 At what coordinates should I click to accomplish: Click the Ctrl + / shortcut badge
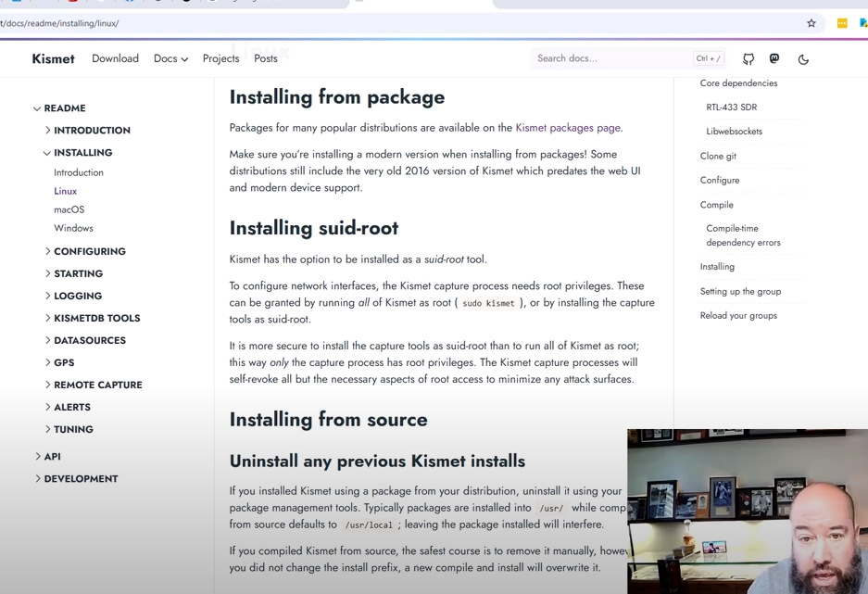708,58
